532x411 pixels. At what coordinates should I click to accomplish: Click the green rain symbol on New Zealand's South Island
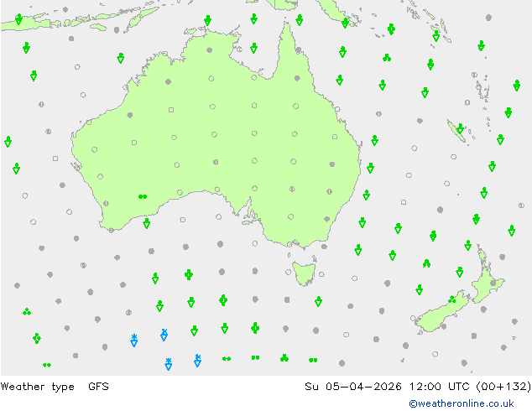point(452,299)
